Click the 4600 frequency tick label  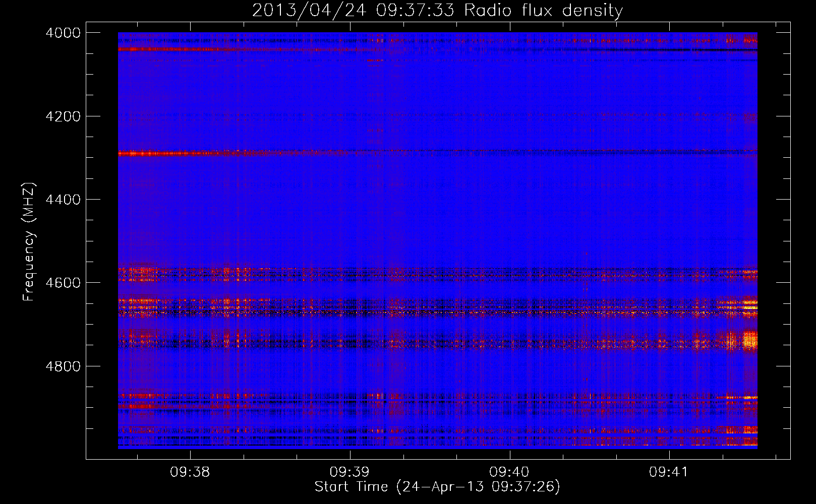tap(63, 283)
